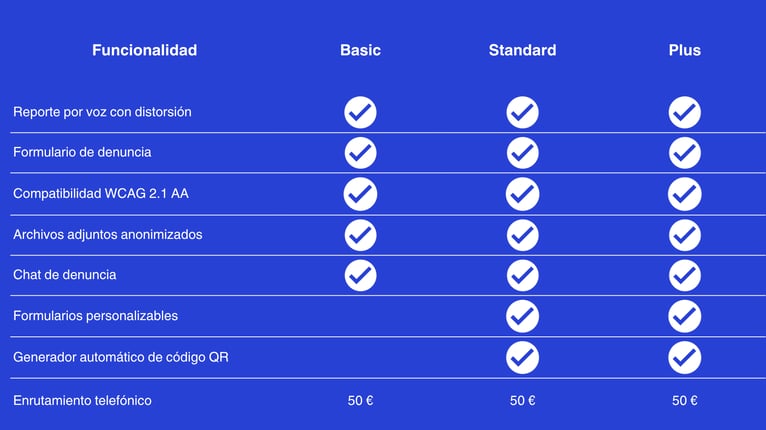Click the 50 € price under Basic
Viewport: 766px width, 430px height.
click(360, 400)
